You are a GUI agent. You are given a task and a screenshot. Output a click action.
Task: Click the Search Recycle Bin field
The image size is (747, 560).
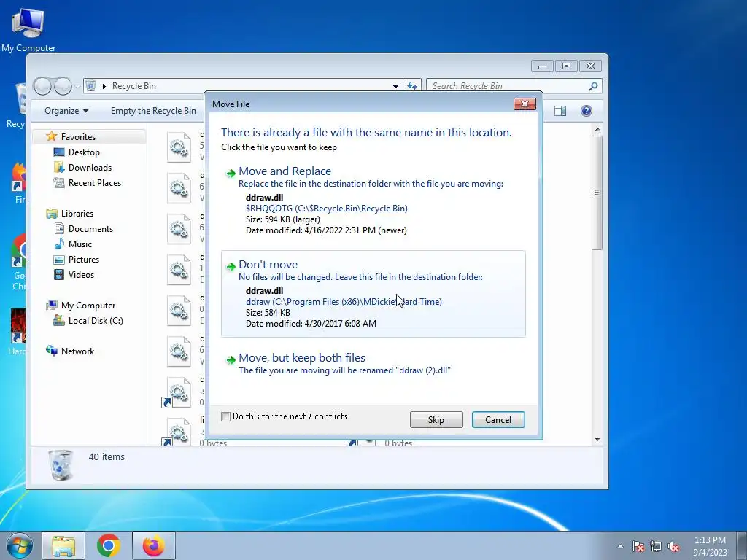pyautogui.click(x=508, y=86)
